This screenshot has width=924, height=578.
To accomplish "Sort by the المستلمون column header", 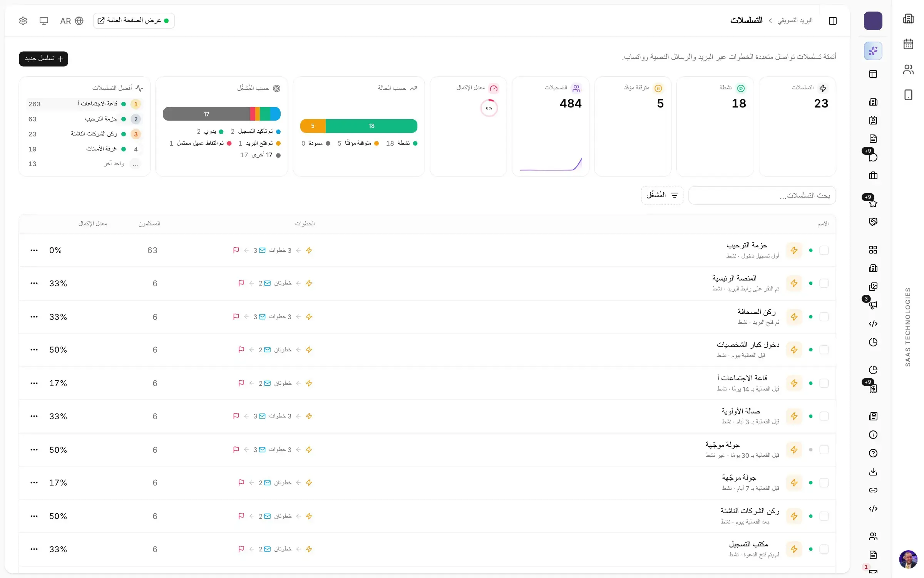I will tap(149, 223).
